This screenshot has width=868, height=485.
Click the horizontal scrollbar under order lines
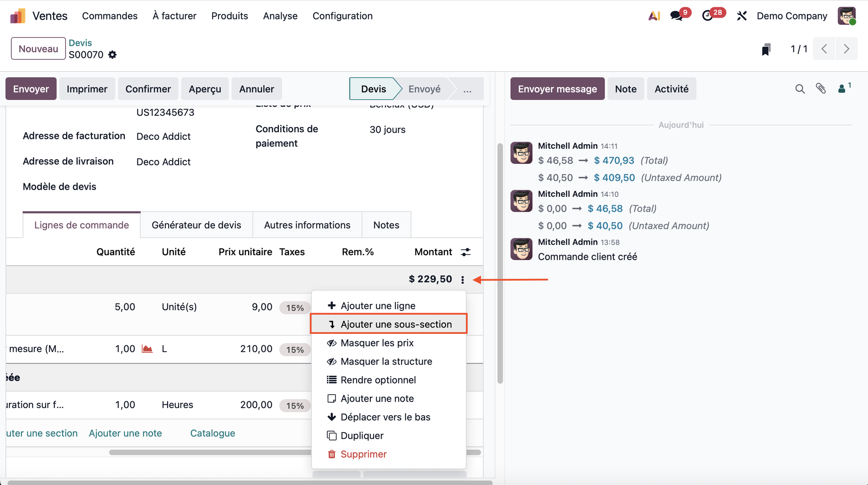tap(208, 452)
